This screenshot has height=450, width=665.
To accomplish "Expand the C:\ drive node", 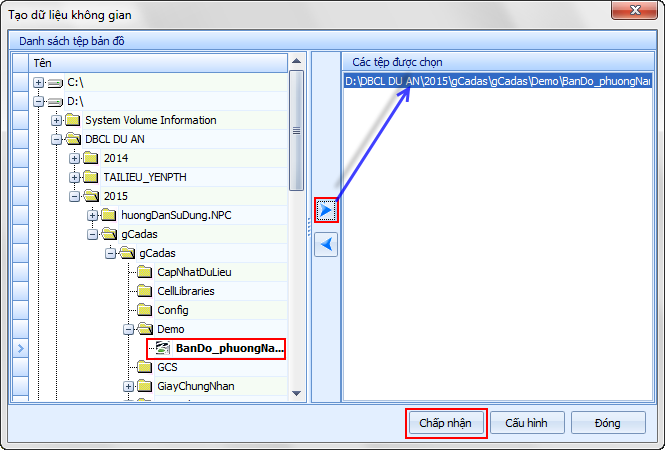I will (x=38, y=82).
